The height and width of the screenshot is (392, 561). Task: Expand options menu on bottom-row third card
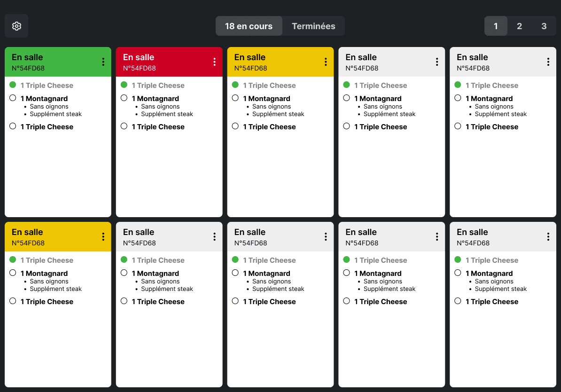click(x=326, y=236)
